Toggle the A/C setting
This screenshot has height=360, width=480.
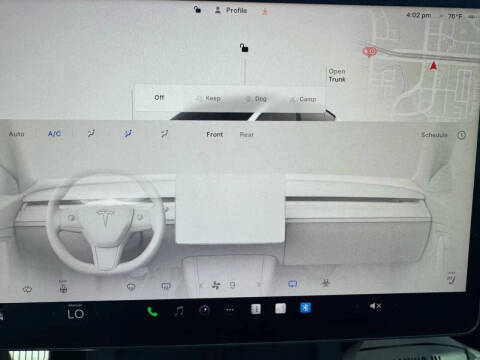(x=54, y=134)
